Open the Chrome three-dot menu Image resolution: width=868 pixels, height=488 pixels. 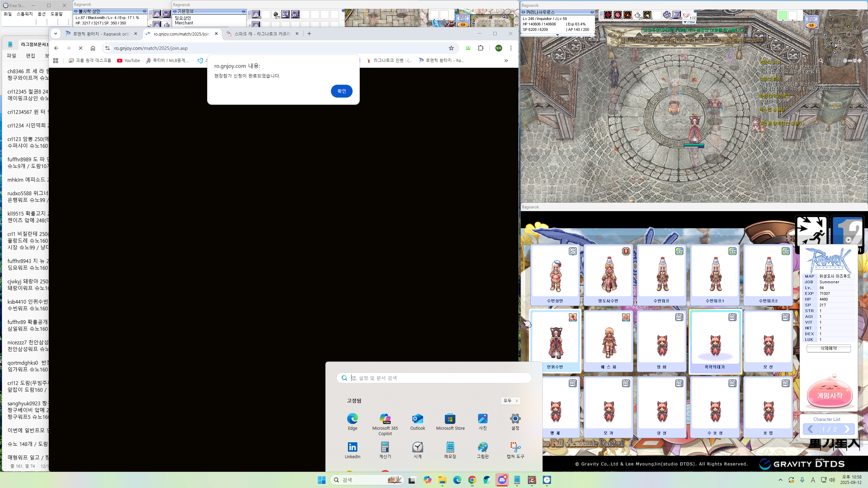coord(511,48)
